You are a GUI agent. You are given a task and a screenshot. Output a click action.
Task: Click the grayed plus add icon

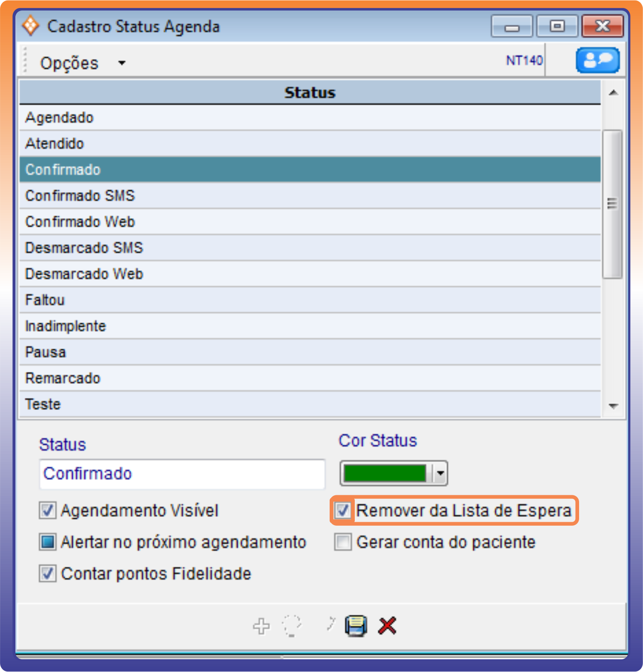click(x=261, y=626)
